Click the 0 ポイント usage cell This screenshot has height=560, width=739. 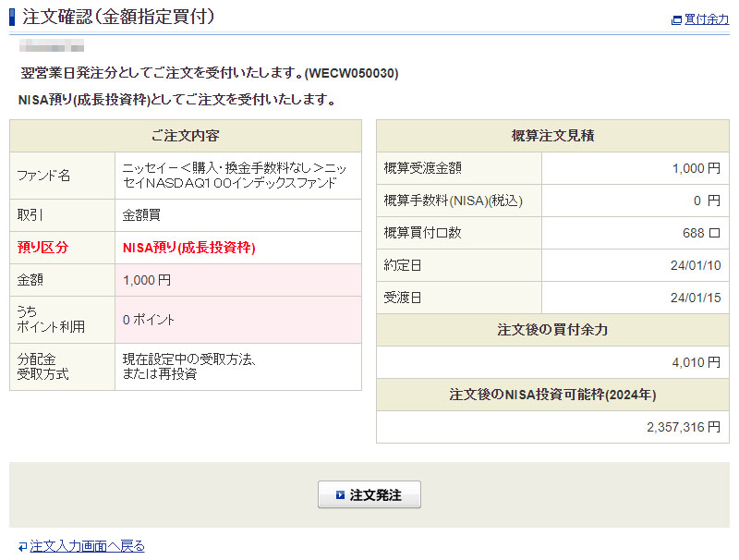pyautogui.click(x=149, y=320)
